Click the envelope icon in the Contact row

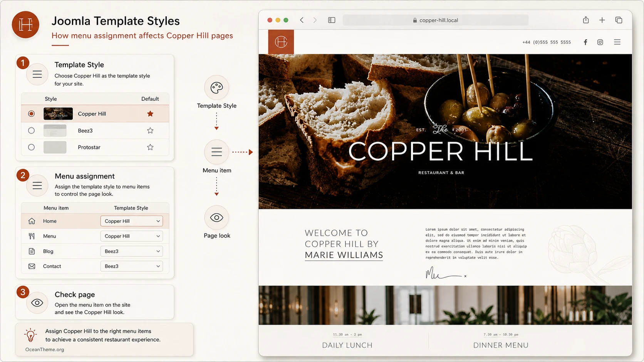tap(32, 266)
